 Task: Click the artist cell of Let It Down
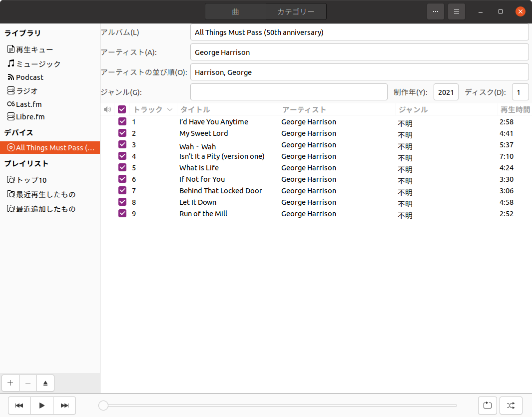click(309, 202)
